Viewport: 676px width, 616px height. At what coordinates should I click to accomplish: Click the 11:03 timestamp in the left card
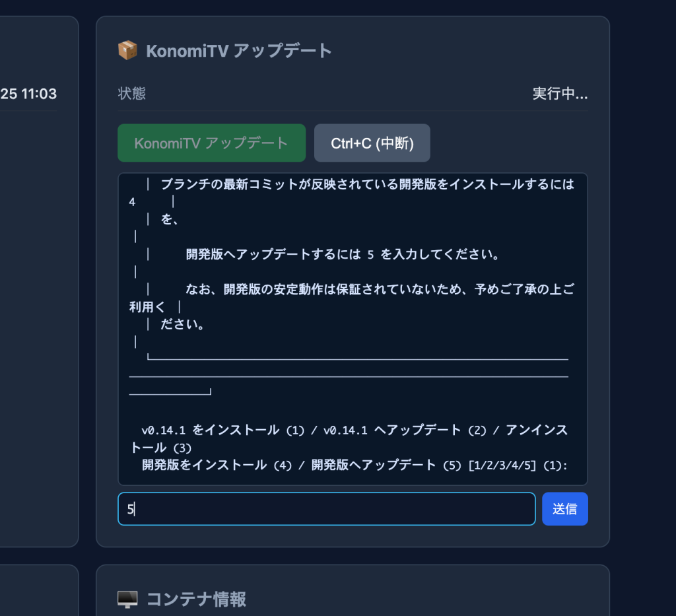click(39, 94)
